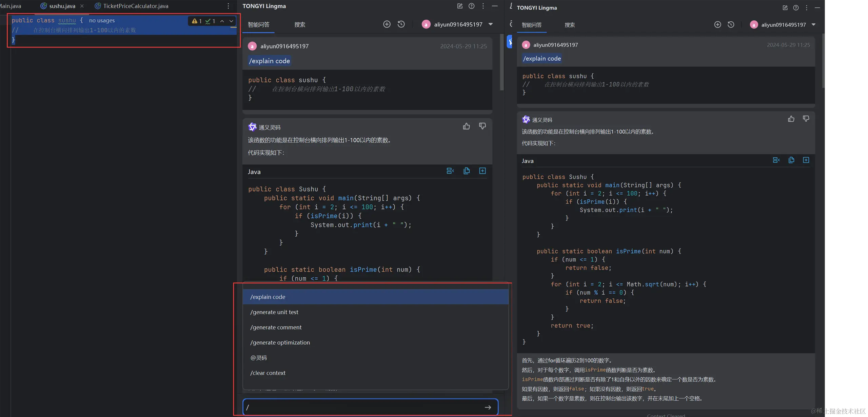Dislike the answer in right Lingma panel
The width and height of the screenshot is (868, 417).
pyautogui.click(x=806, y=119)
